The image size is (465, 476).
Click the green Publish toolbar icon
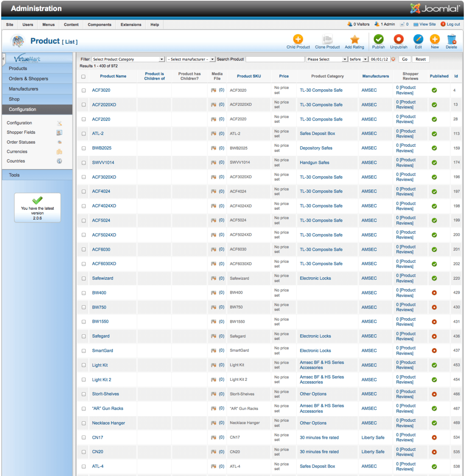pos(378,39)
